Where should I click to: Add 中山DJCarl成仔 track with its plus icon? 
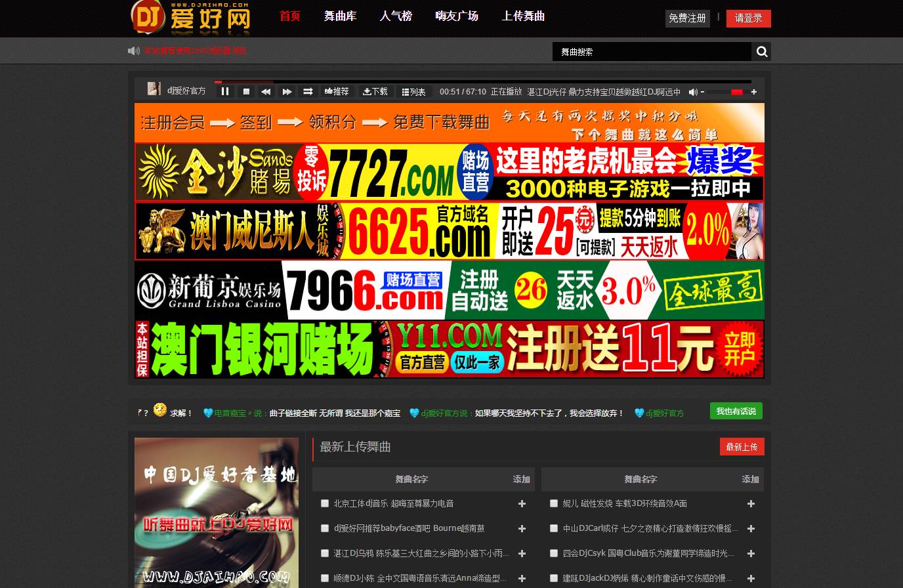751,529
